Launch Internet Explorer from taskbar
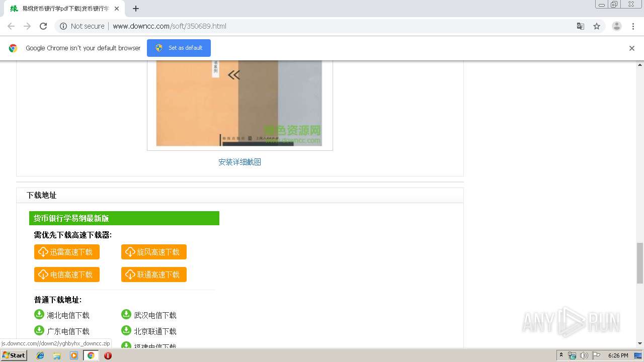 click(x=40, y=355)
